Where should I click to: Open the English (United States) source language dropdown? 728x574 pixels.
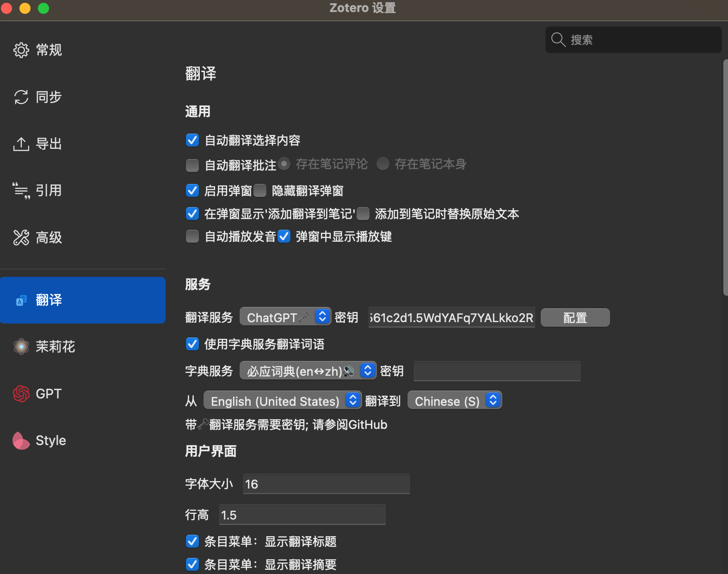pos(283,401)
